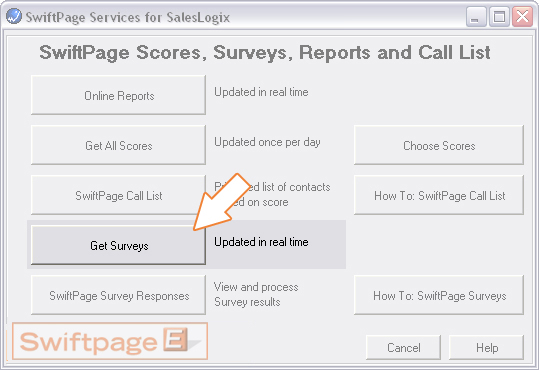The image size is (539, 370).
Task: Open SwiftPage Survey Responses
Action: 119,295
